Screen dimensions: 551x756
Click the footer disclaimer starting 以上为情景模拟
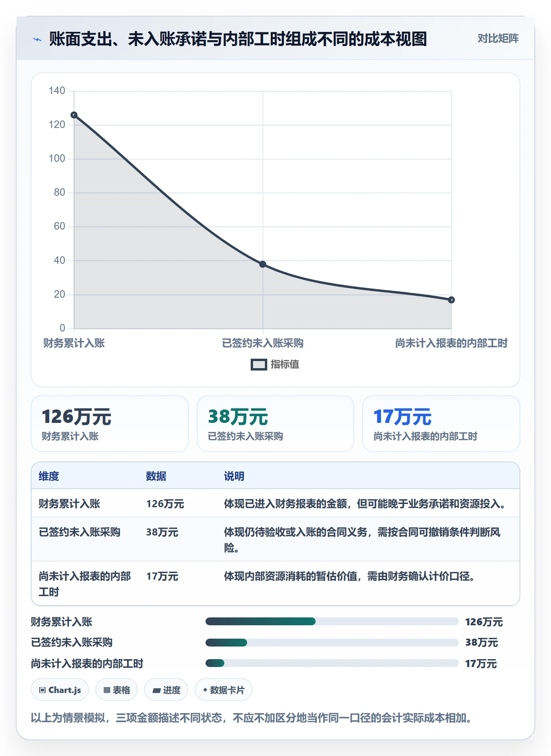pyautogui.click(x=251, y=718)
